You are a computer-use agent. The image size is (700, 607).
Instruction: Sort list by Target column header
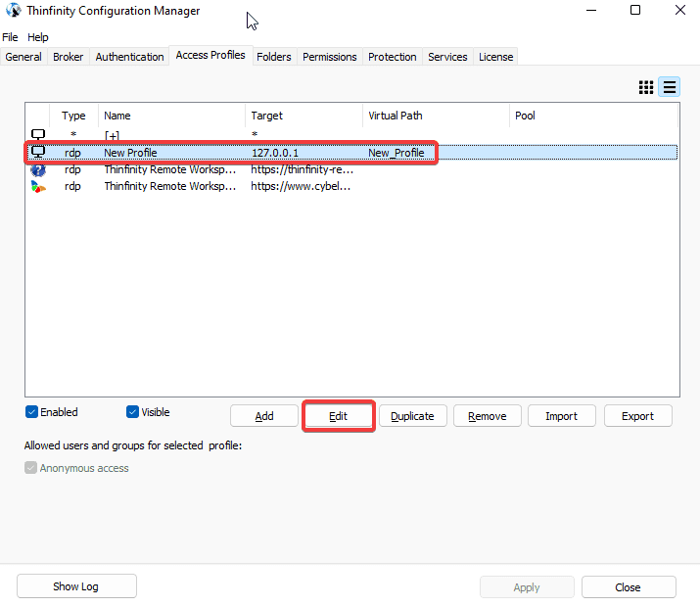coord(304,116)
